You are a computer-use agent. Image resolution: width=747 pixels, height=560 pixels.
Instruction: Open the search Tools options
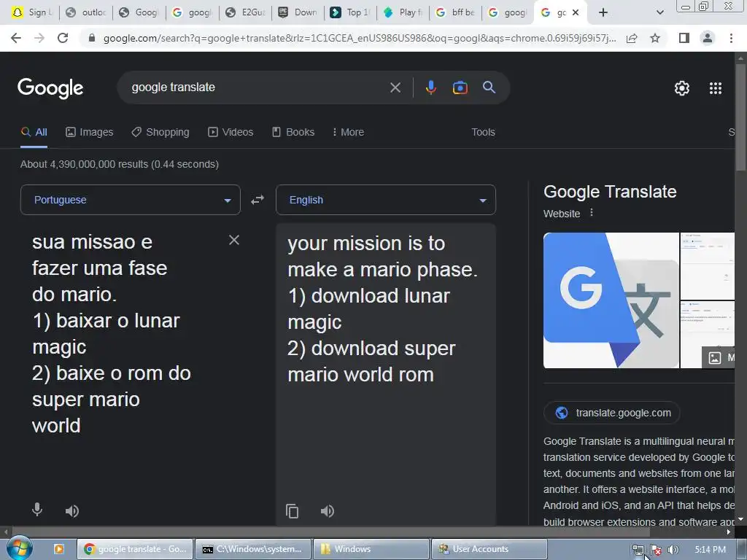483,132
